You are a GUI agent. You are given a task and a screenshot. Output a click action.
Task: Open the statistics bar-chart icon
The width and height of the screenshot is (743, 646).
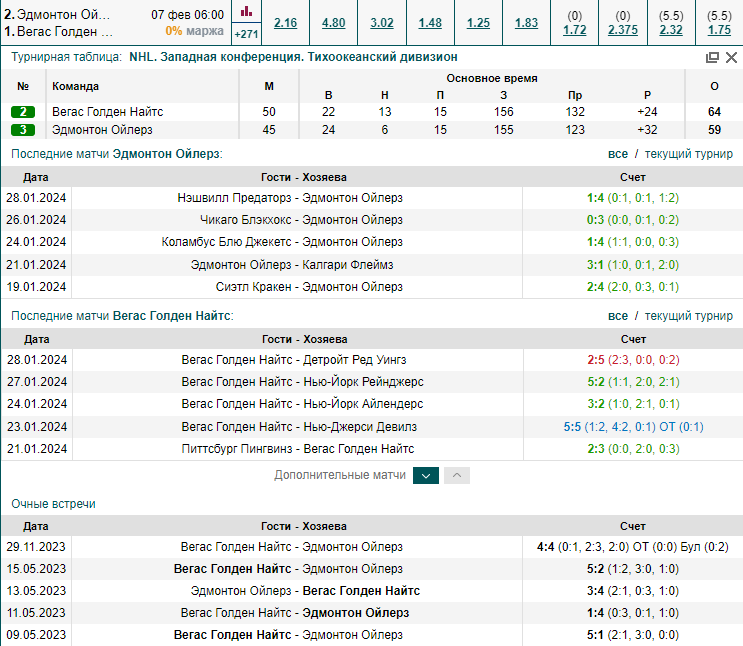pyautogui.click(x=246, y=11)
